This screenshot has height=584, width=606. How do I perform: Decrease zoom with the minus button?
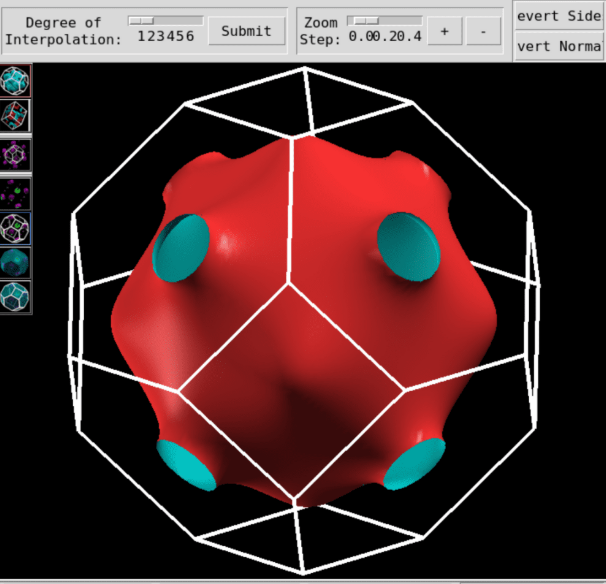click(483, 31)
